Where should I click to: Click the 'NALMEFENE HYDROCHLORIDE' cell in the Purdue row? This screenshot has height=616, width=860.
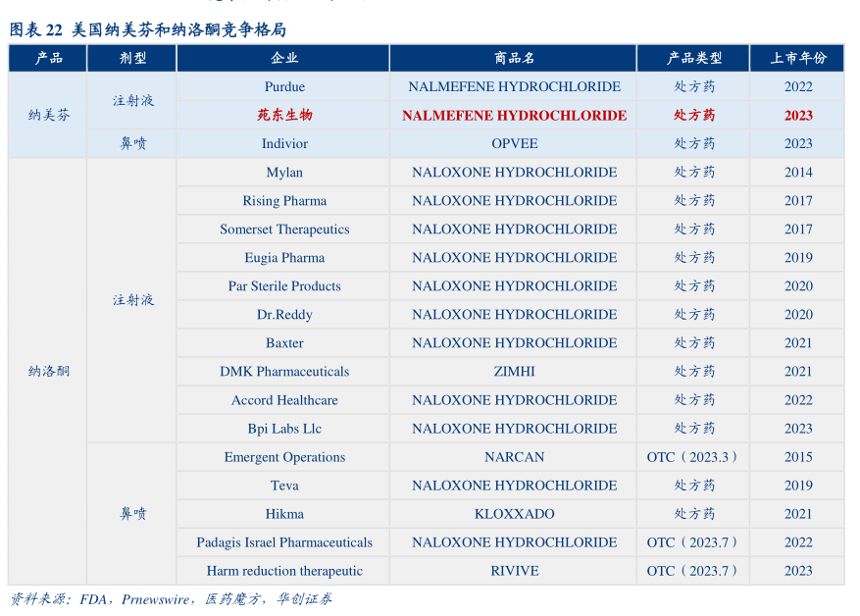coord(514,86)
